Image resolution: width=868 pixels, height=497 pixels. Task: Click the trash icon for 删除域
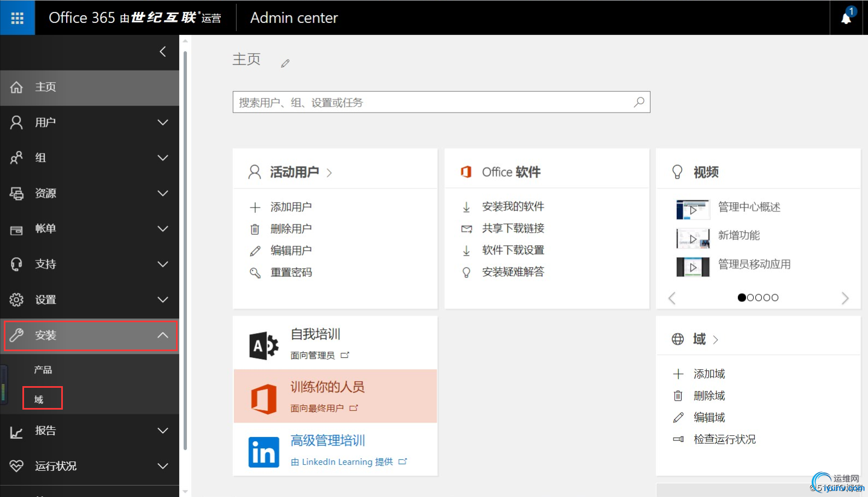(678, 396)
